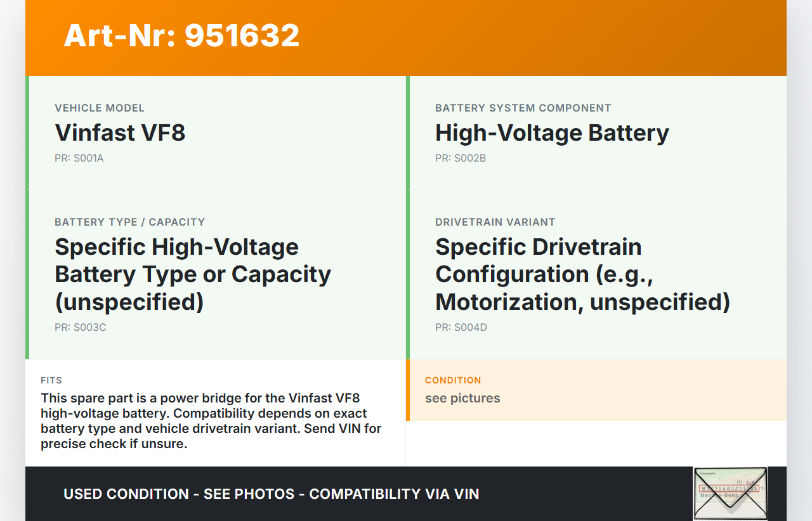Select the Specific Drivetrain Configuration heading
This screenshot has height=521, width=812.
[x=582, y=274]
